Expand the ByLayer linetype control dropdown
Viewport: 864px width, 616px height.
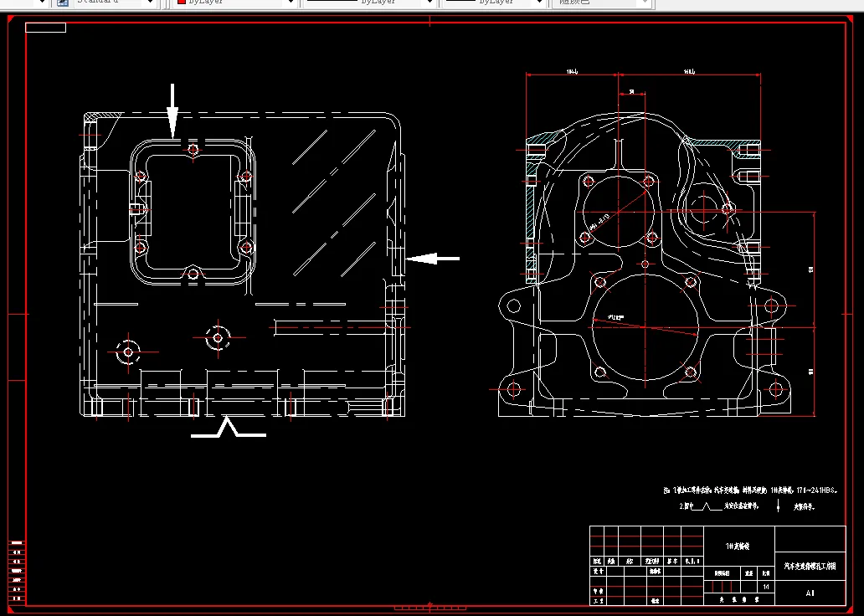[x=370, y=3]
